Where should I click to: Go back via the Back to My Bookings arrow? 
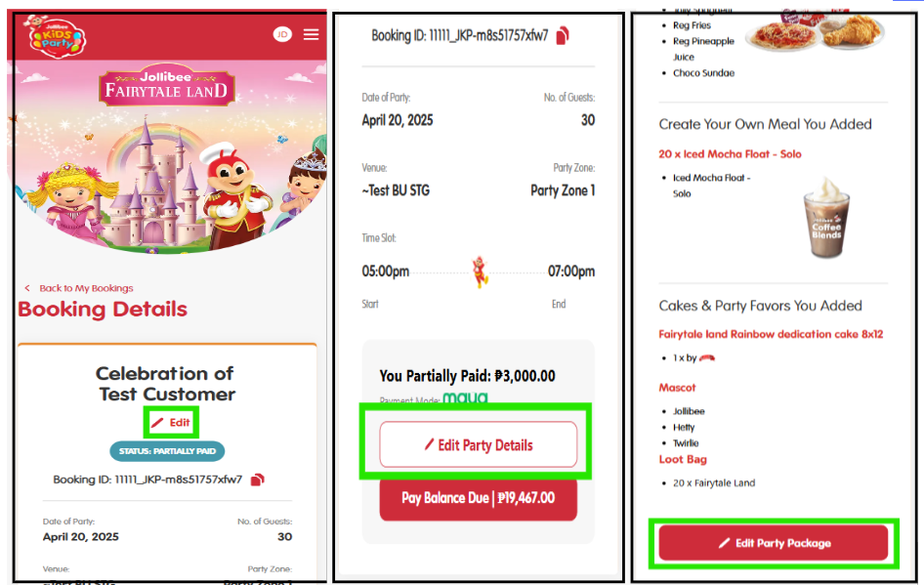pos(27,288)
